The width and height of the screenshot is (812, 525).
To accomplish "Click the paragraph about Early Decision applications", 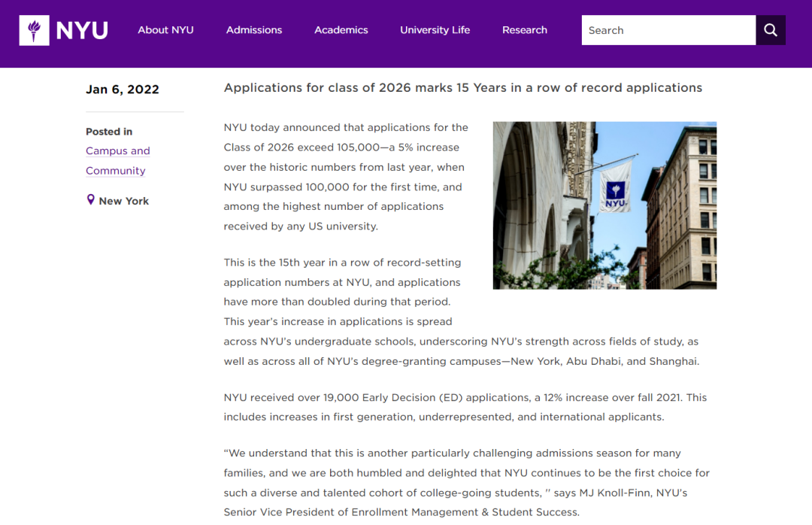I will 465,407.
